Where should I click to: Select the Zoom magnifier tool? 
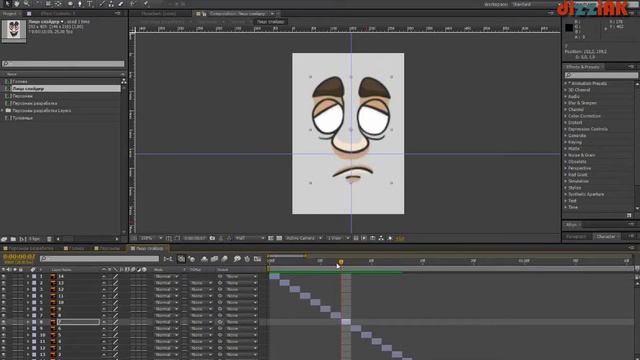pyautogui.click(x=27, y=4)
